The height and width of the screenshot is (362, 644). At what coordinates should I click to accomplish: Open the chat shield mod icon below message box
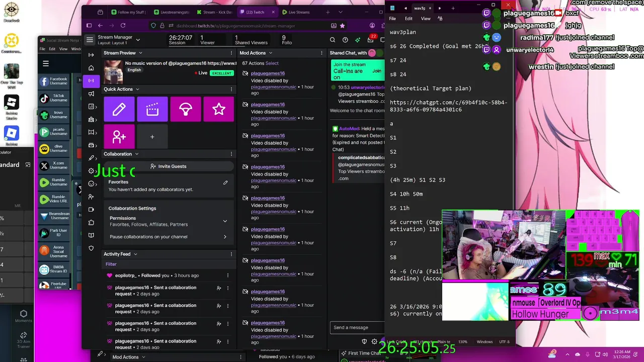[364, 342]
